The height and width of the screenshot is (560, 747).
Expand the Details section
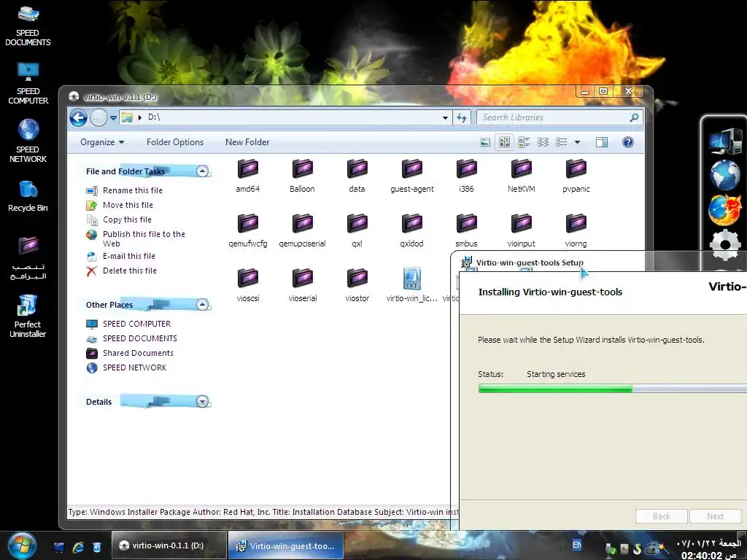203,402
